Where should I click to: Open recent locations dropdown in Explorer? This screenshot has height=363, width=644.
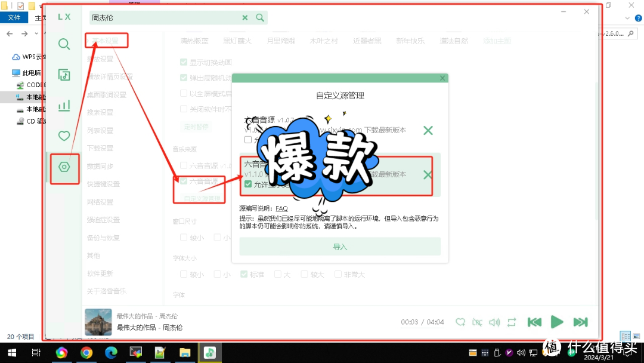pos(36,33)
